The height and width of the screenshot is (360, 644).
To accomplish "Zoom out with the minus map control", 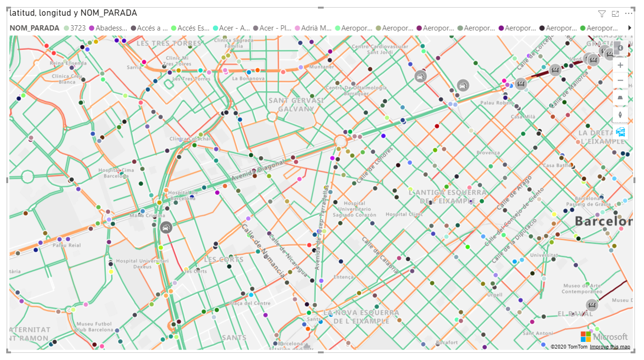I will 620,80.
